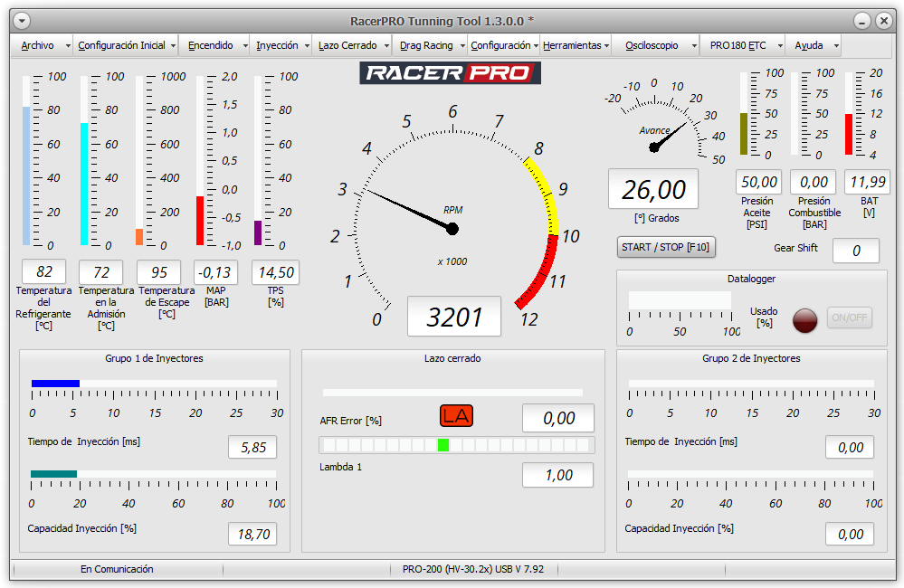Click the AFR Error 0,00 field
The width and height of the screenshot is (904, 588).
[x=558, y=418]
